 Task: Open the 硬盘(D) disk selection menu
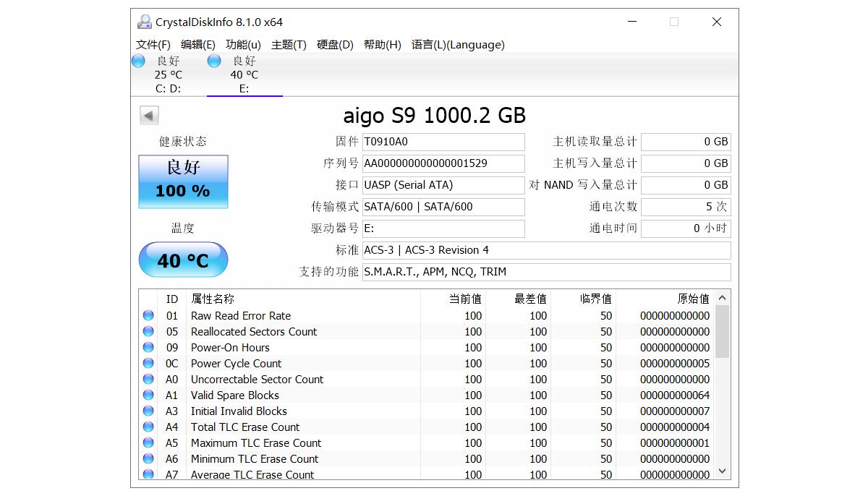coord(335,44)
